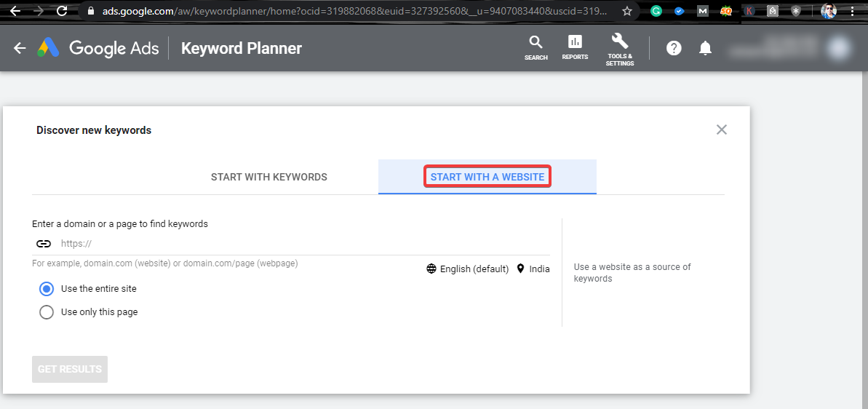
Task: Click the 'For example, domain.com' hint text
Action: point(165,263)
